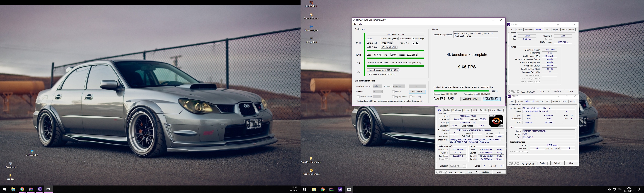The width and height of the screenshot is (644, 193).
Task: Switch to CPU-Z via right taskbar icon
Action: [340, 189]
